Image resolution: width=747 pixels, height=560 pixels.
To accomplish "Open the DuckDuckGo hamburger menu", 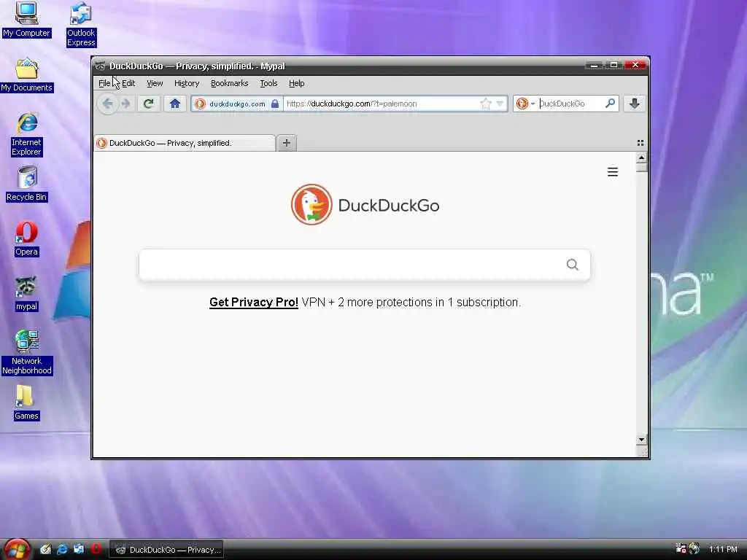I will [613, 172].
